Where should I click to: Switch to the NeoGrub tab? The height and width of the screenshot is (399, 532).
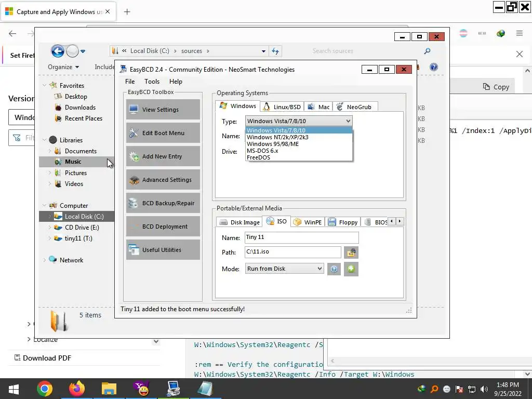[355, 107]
